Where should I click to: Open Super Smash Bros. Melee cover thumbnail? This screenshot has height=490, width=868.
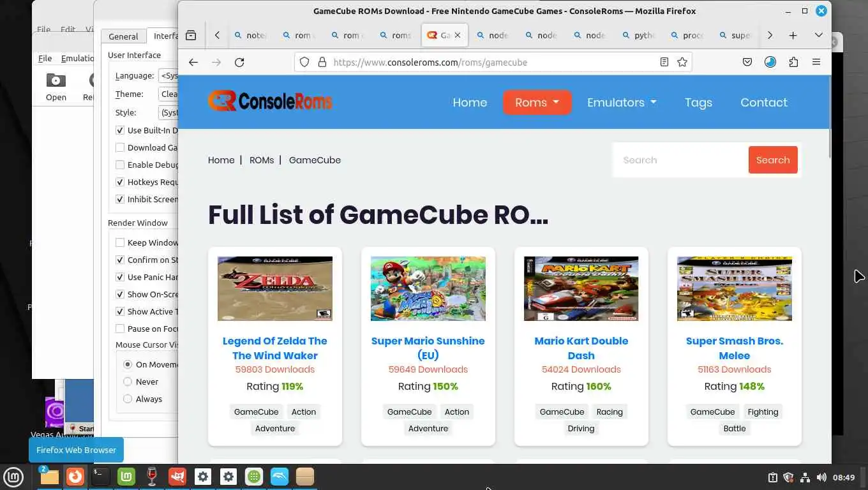[735, 288]
